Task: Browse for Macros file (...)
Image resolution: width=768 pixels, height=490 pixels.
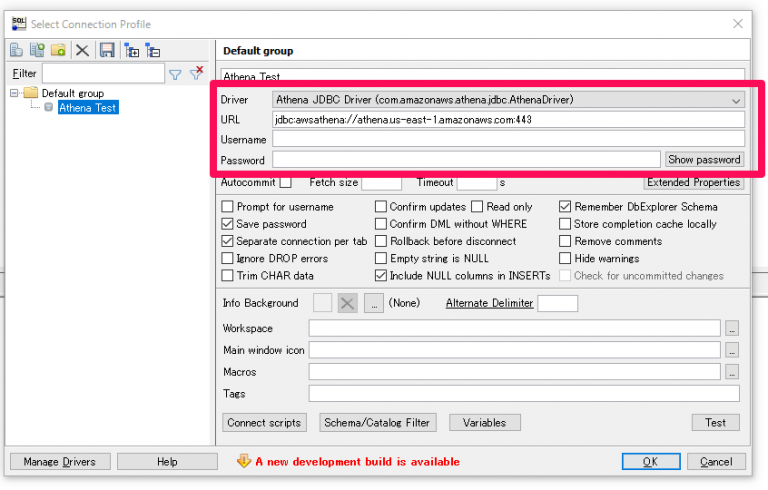Action: [732, 372]
